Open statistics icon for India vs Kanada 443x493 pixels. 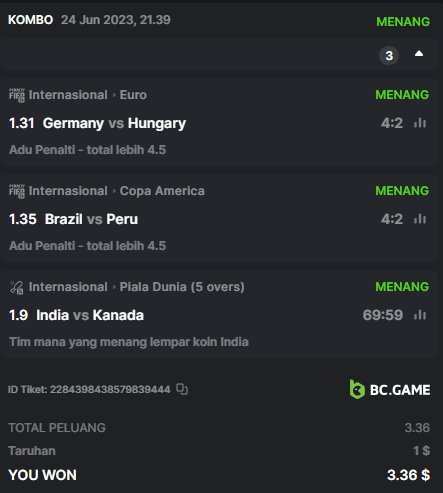(420, 315)
